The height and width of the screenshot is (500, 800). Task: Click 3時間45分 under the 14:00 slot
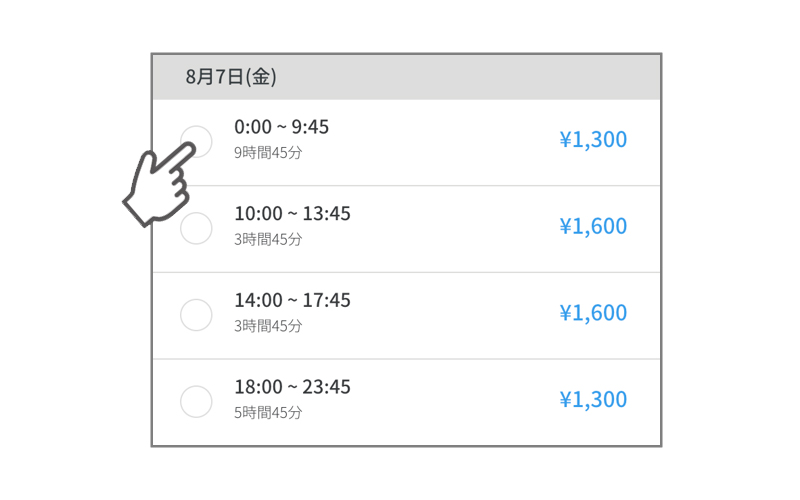(268, 326)
